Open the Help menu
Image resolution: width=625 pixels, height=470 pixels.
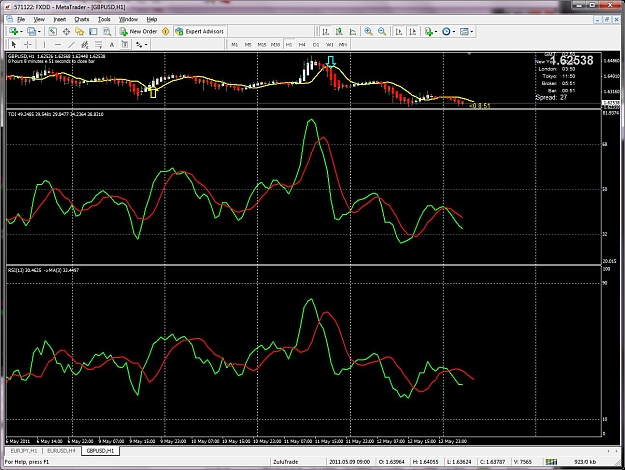pos(152,19)
